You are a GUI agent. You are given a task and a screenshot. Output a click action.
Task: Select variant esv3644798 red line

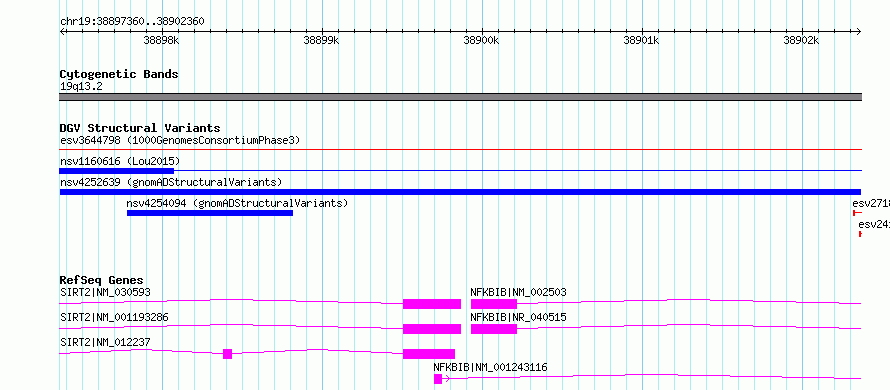click(x=460, y=150)
